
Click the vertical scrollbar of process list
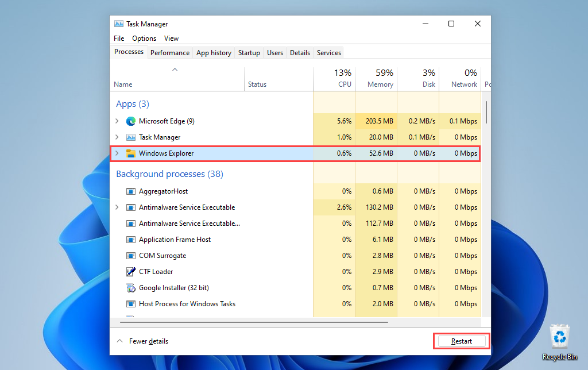coord(486,112)
